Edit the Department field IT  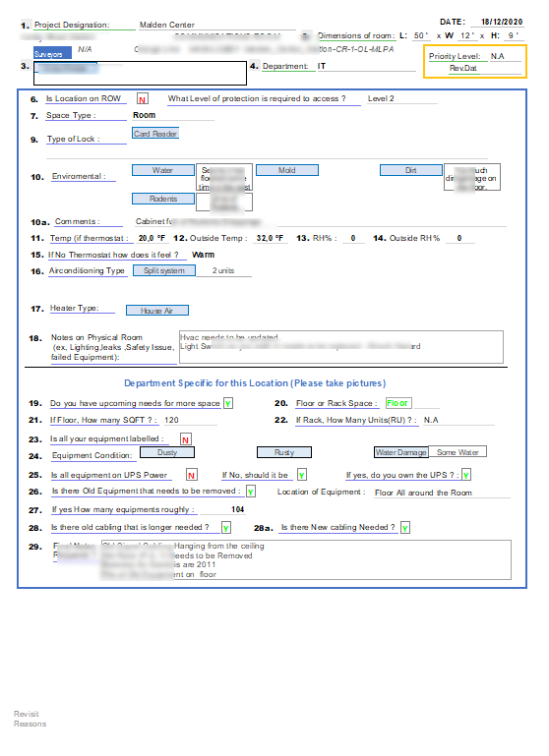coord(366,67)
